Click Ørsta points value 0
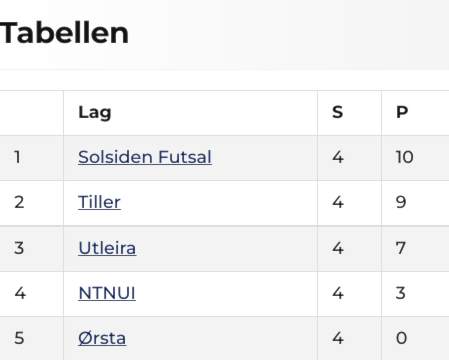This screenshot has height=360, width=449. point(401,338)
